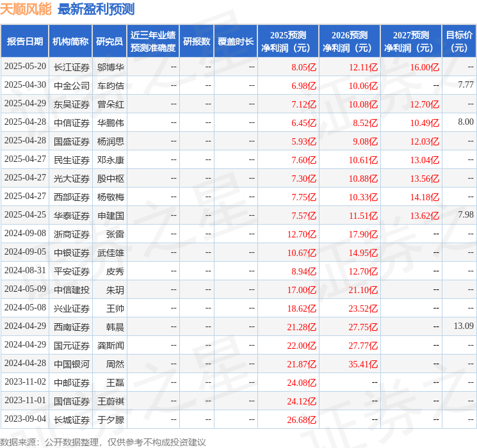Select analyst 王蔚祺
This screenshot has height=448, width=477.
(x=111, y=401)
